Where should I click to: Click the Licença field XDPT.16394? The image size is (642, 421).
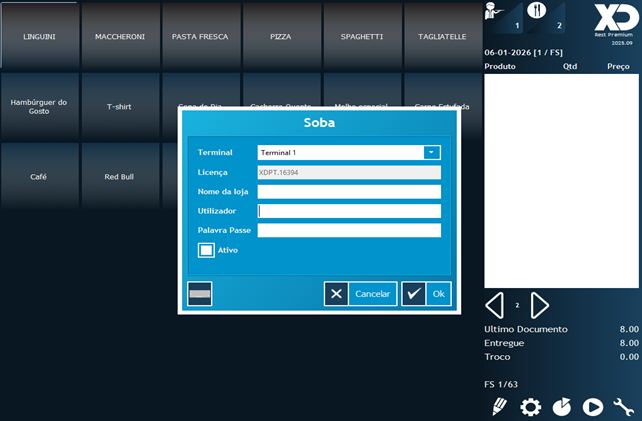(x=349, y=172)
